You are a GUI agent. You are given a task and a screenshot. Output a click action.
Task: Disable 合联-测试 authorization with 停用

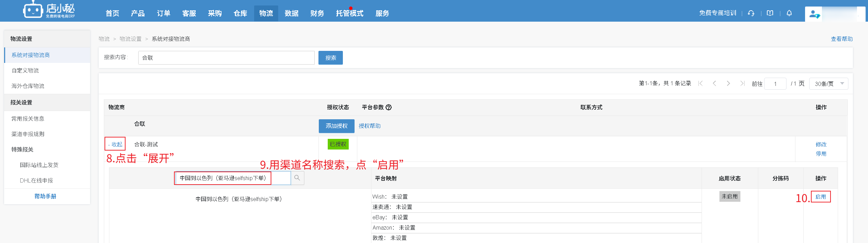coord(821,154)
